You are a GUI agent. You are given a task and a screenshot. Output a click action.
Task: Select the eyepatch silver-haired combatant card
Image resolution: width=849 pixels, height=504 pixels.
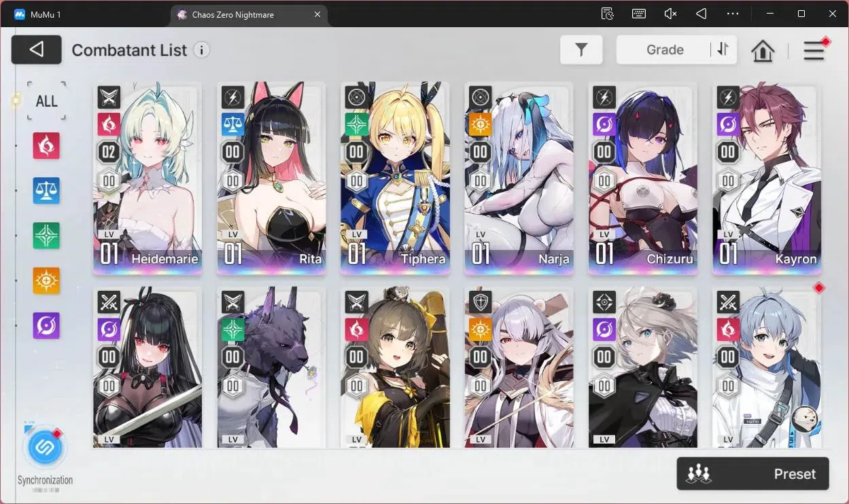pyautogui.click(x=519, y=367)
